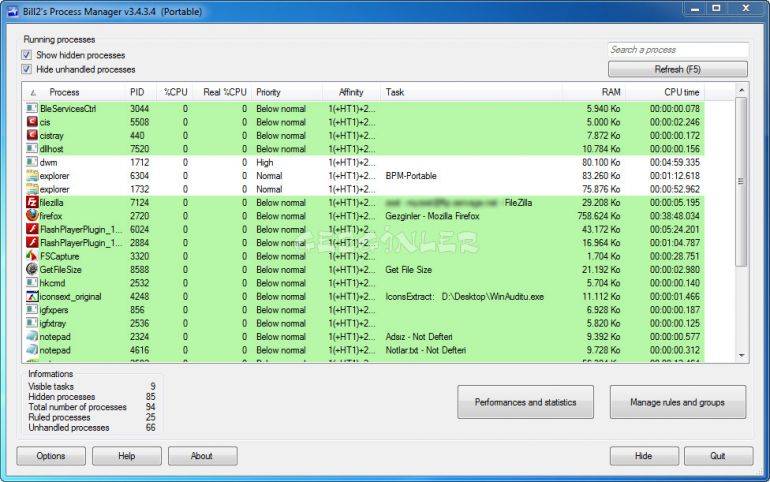Click the About button
The image size is (770, 482).
pos(202,456)
